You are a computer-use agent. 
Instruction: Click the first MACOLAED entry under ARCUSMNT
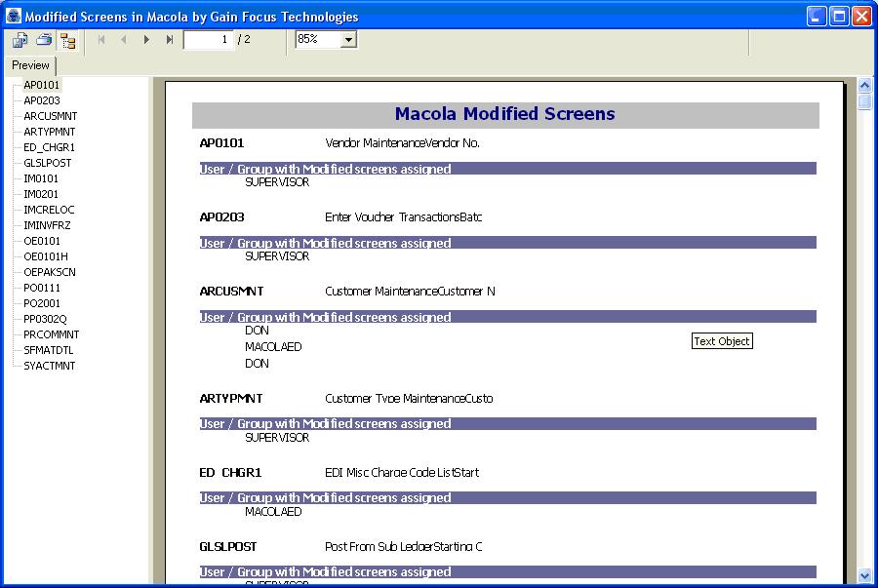[x=273, y=347]
